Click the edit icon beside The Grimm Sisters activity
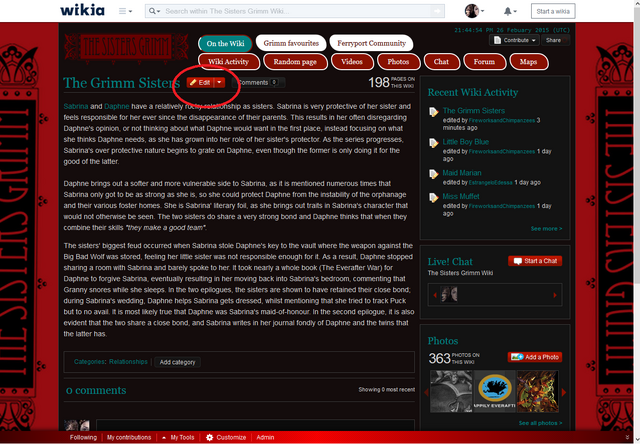Viewport: 640px width, 444px height. (433, 111)
